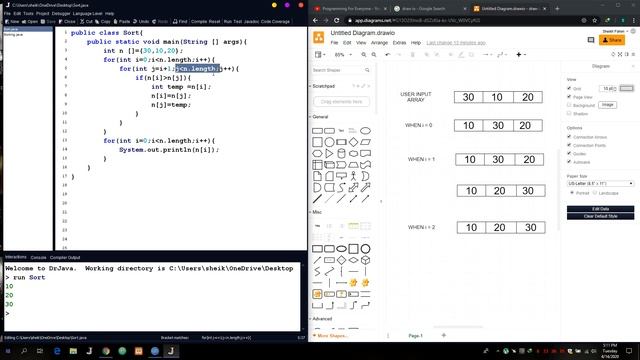Toggle the Connection Points checkbox
Image resolution: width=640 pixels, height=360 pixels.
point(569,145)
